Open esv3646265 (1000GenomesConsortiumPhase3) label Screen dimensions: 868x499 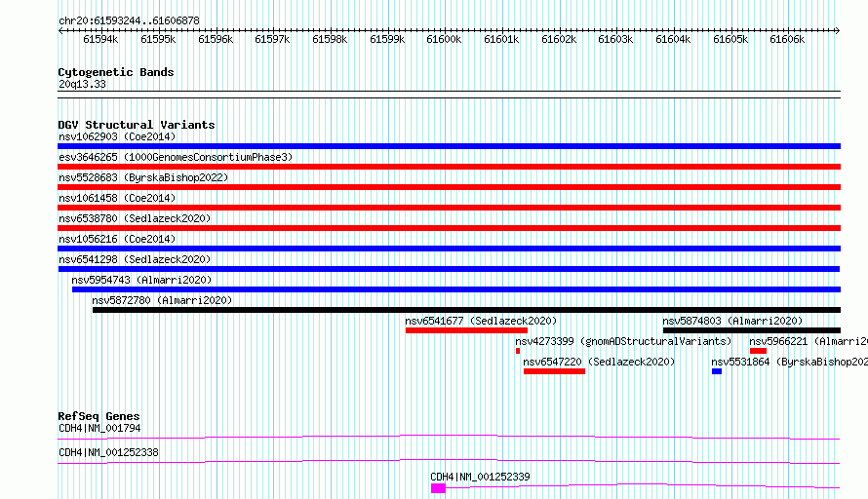[176, 157]
